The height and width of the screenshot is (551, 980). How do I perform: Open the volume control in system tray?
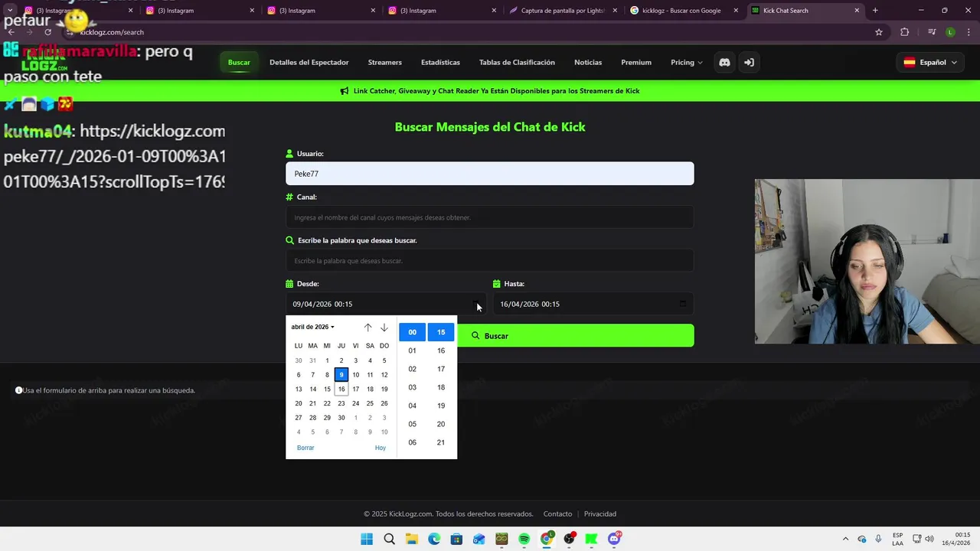(930, 539)
